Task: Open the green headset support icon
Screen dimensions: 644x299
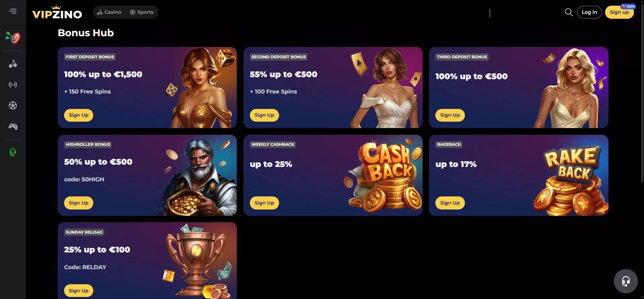Action: [13, 153]
